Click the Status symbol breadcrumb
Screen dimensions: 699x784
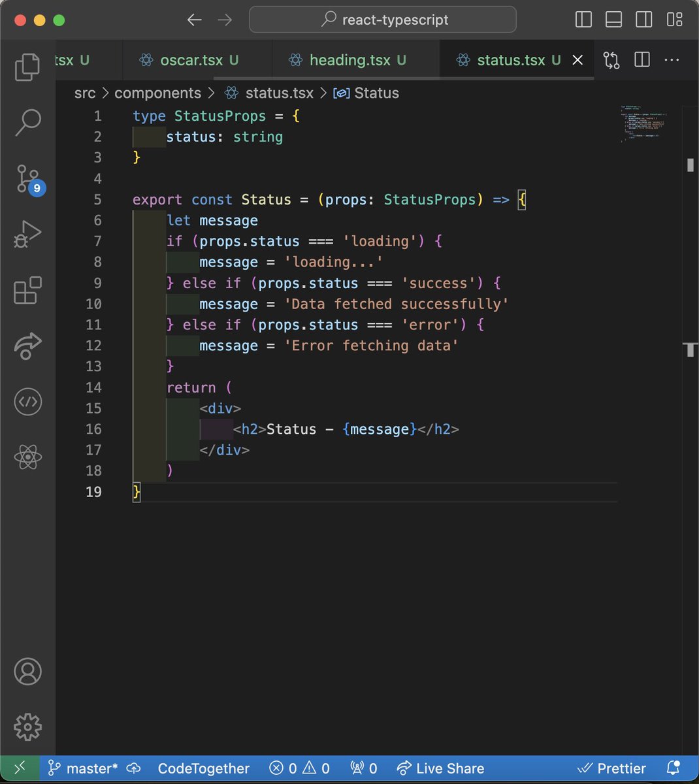(366, 93)
